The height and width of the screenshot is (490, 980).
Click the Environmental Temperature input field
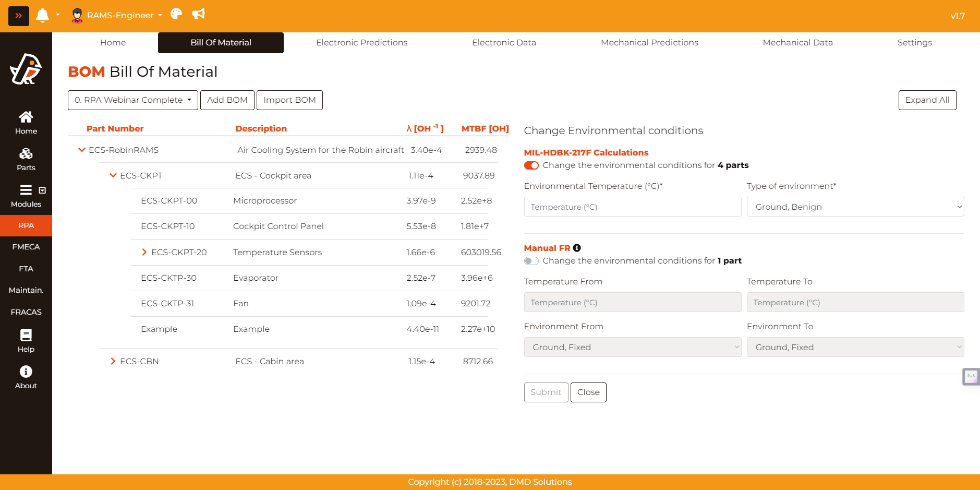[x=632, y=207]
